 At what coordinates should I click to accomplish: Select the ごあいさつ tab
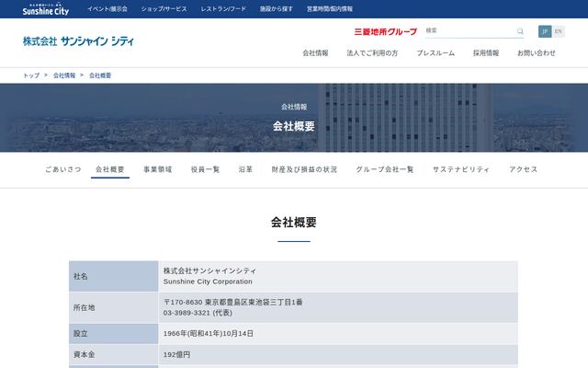(x=63, y=169)
